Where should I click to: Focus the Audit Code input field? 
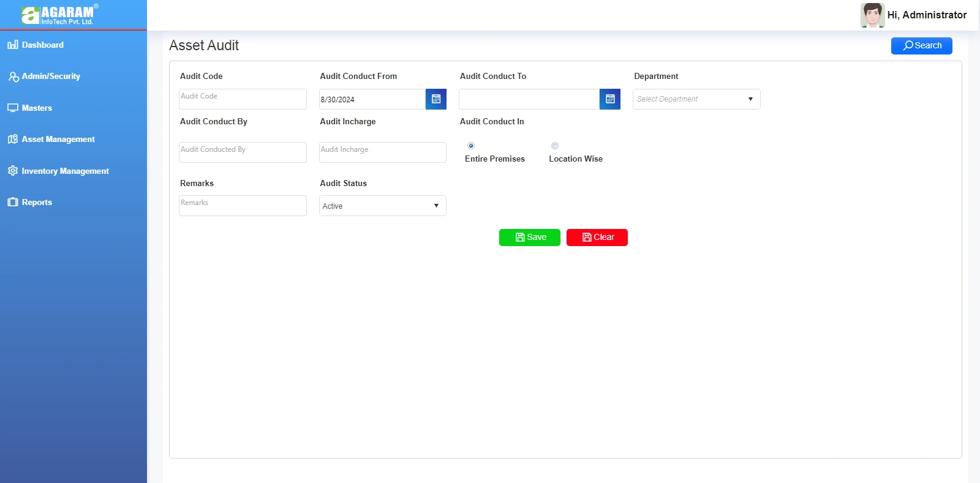[x=243, y=99]
